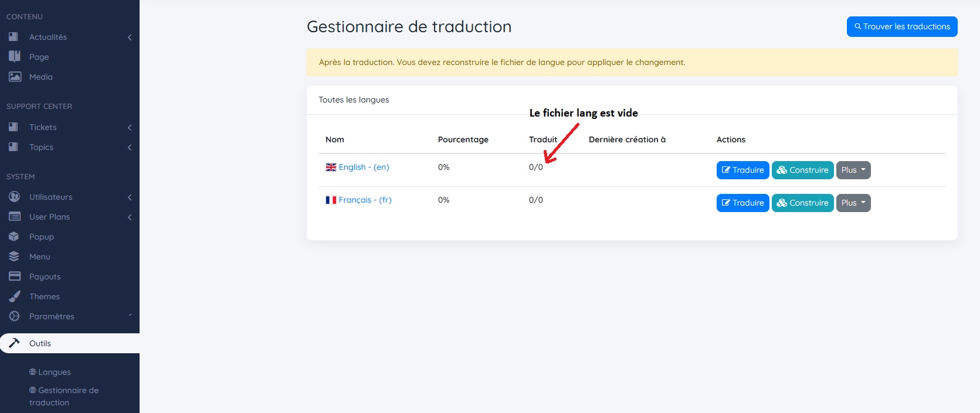Screen dimensions: 980x413
Task: Expand the User Plans submenu chevron
Action: click(130, 217)
